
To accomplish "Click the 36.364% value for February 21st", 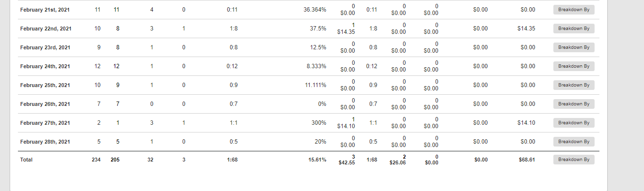I will 315,10.
